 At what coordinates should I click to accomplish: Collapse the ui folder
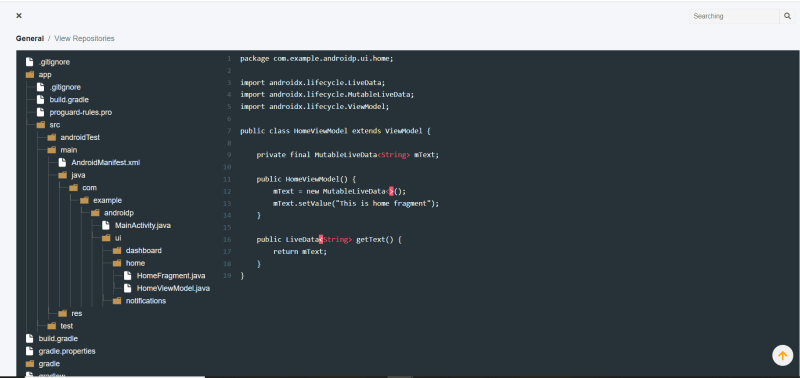pos(118,238)
